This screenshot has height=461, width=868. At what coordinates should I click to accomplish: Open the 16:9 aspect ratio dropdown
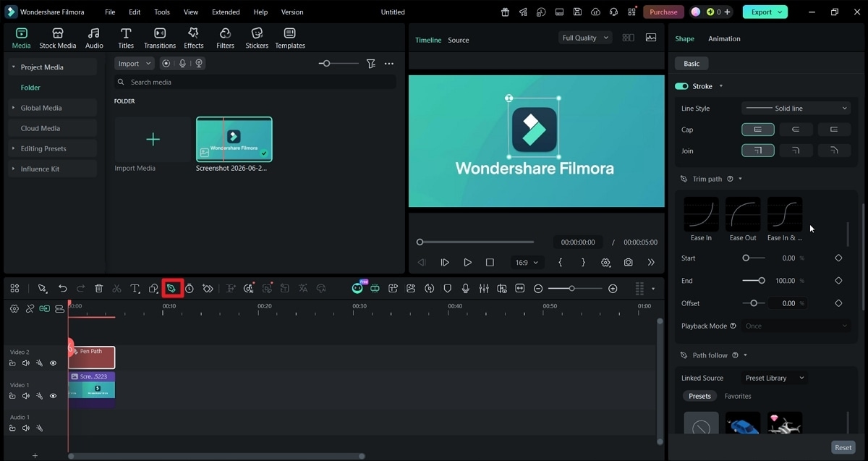(x=525, y=263)
